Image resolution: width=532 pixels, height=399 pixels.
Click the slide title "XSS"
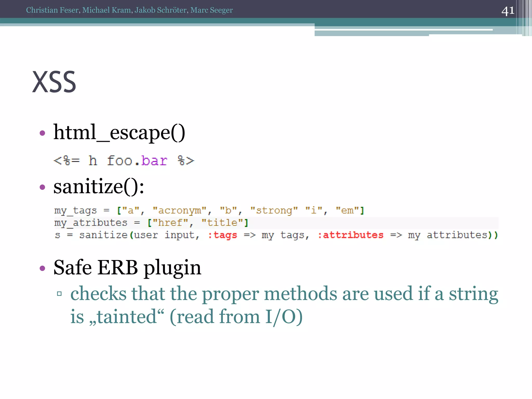pos(54,82)
